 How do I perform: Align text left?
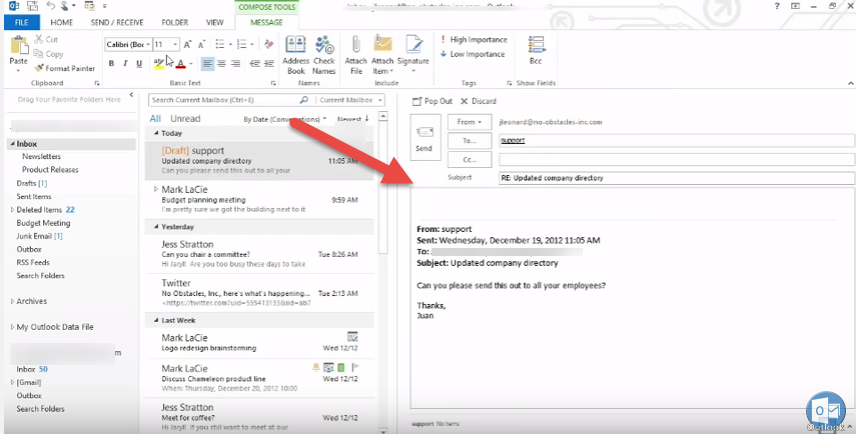[x=207, y=63]
